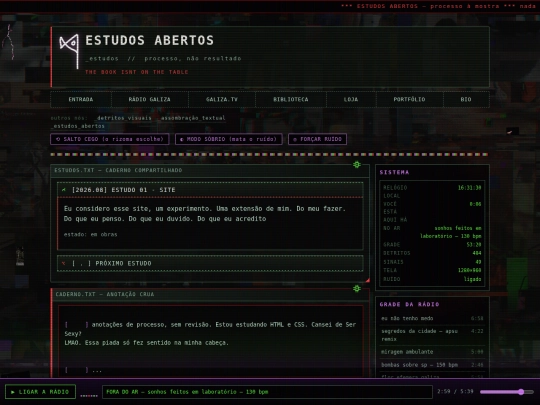The height and width of the screenshot is (405, 540).
Task: Open the PORTFÓLIO tab
Action: point(409,100)
